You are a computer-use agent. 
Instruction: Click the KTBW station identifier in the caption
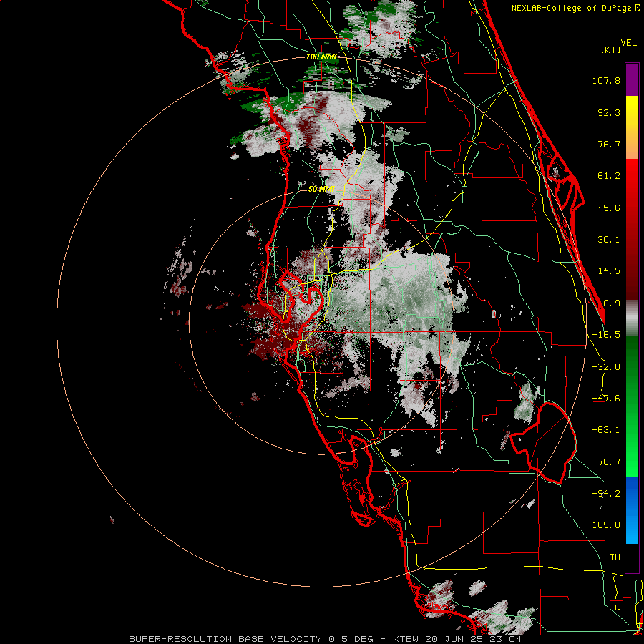(x=407, y=639)
